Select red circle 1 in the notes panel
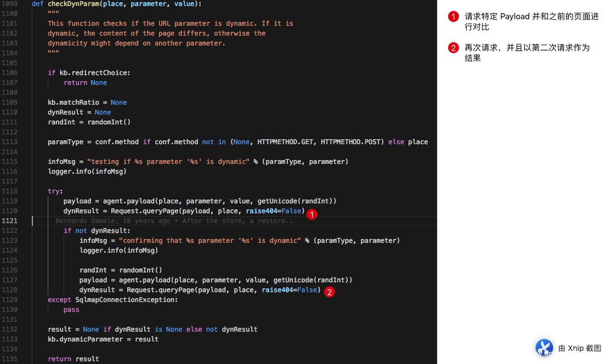Image resolution: width=612 pixels, height=364 pixels. [x=453, y=17]
